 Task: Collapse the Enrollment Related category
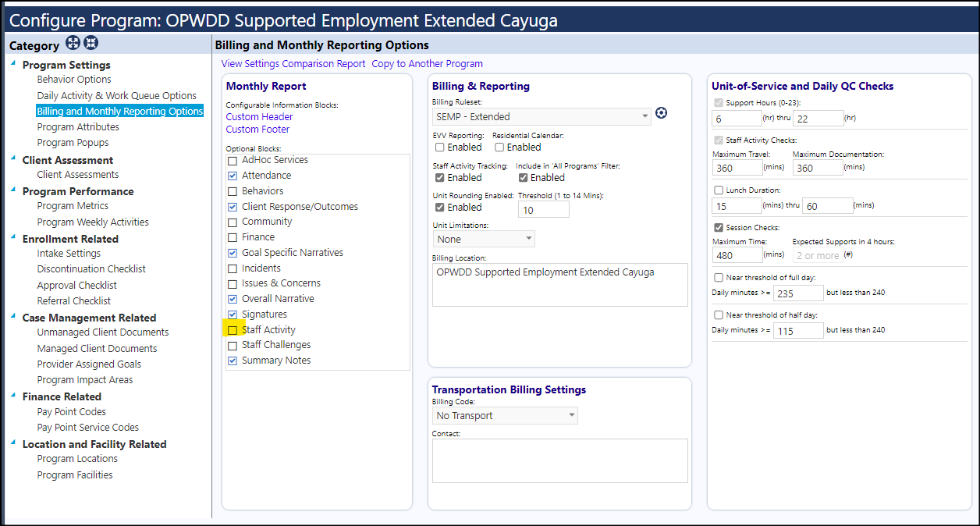click(13, 237)
